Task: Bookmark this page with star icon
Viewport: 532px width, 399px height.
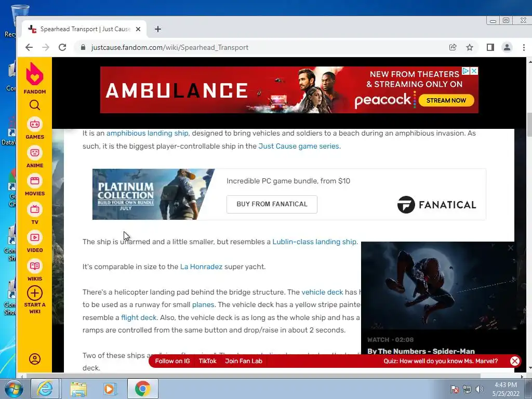Action: pyautogui.click(x=470, y=47)
